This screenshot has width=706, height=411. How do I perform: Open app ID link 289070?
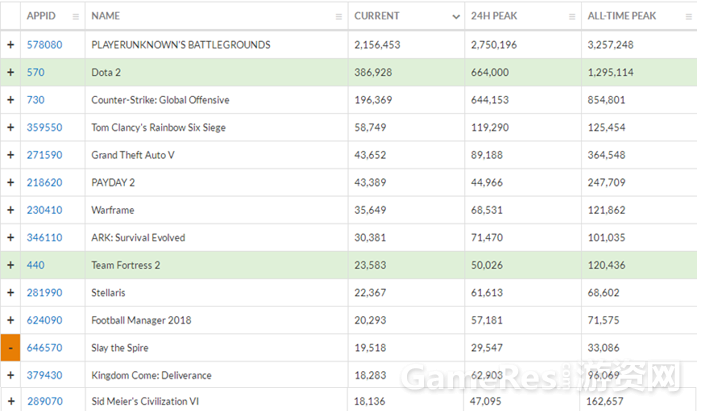(45, 401)
